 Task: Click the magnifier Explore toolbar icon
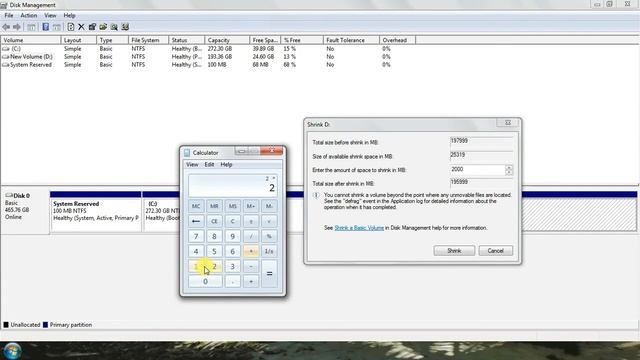(x=114, y=27)
